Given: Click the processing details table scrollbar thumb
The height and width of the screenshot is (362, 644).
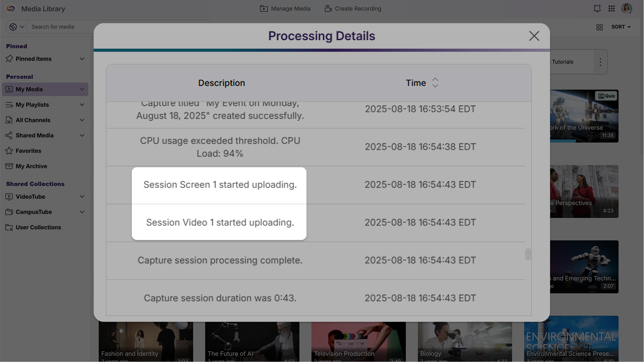Looking at the screenshot, I should pyautogui.click(x=528, y=254).
